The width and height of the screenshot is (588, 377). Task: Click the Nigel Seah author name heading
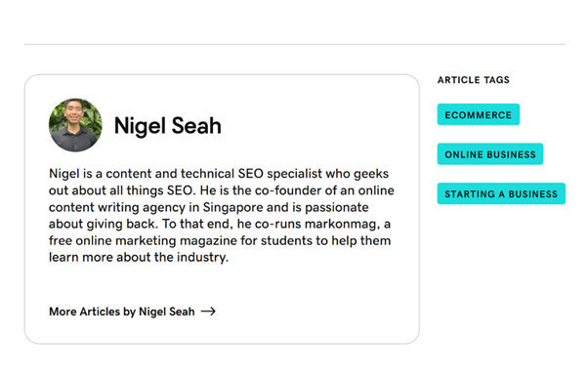(x=168, y=126)
